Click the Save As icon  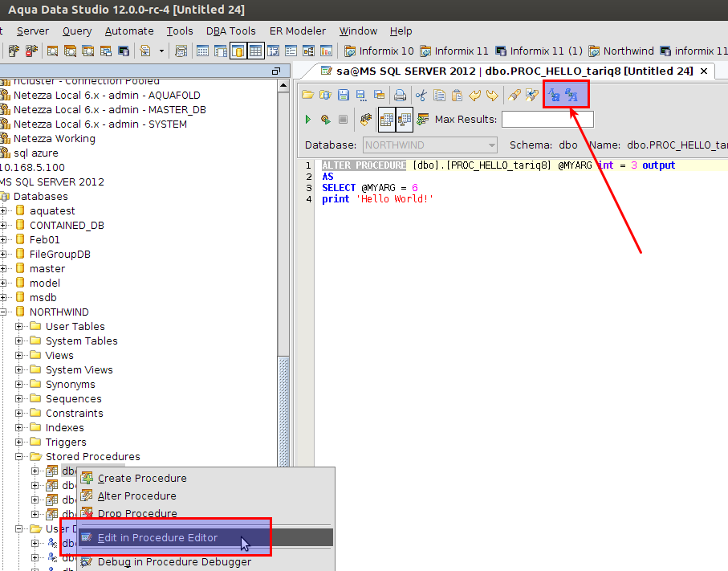point(360,96)
